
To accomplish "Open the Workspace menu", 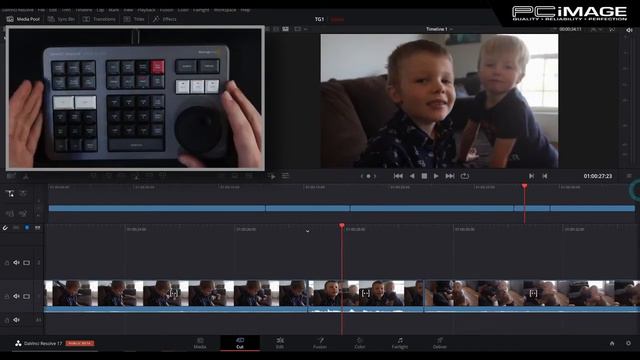I will tap(225, 10).
